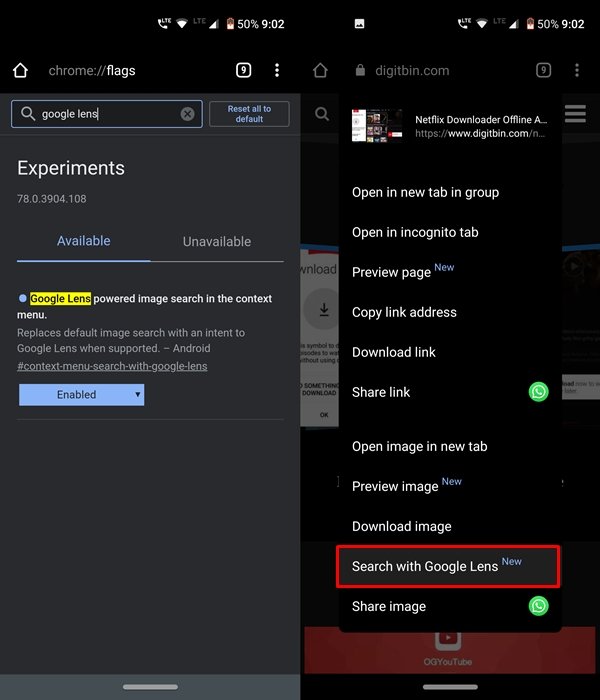Viewport: 600px width, 700px height.
Task: Select Open in incognito tab
Action: (x=449, y=232)
